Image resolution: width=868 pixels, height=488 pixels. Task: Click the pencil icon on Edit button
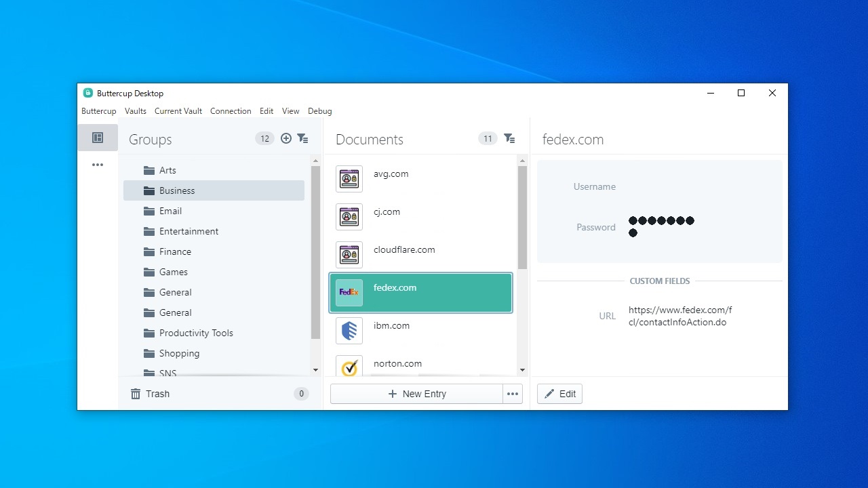(549, 394)
